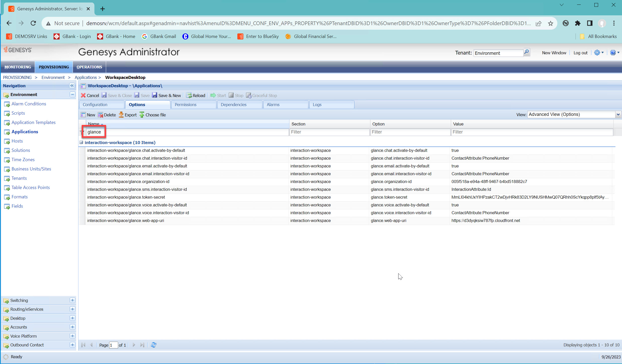Click Choose file import button
Screen dimensions: 622x364
[153, 115]
